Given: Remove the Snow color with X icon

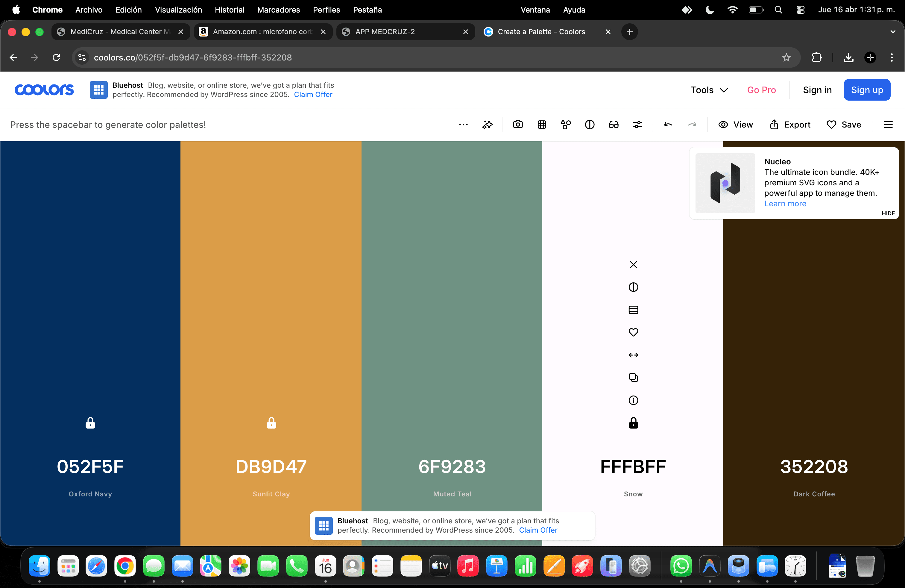Looking at the screenshot, I should [633, 264].
